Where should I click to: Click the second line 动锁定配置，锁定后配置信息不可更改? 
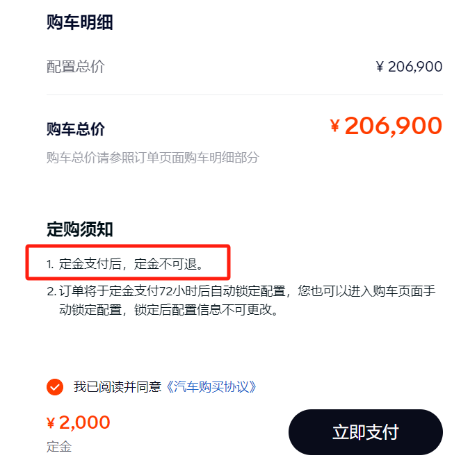click(x=168, y=310)
